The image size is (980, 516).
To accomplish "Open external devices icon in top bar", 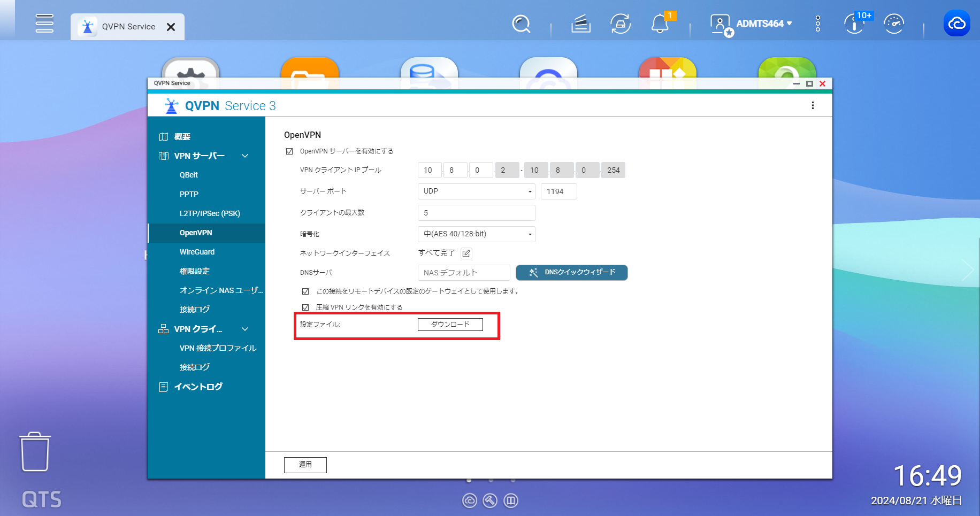I will [621, 24].
